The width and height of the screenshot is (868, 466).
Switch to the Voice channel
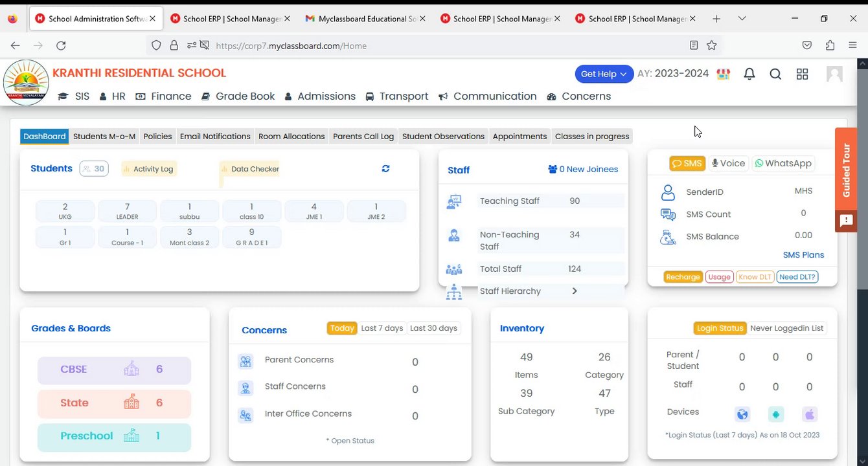coord(729,164)
